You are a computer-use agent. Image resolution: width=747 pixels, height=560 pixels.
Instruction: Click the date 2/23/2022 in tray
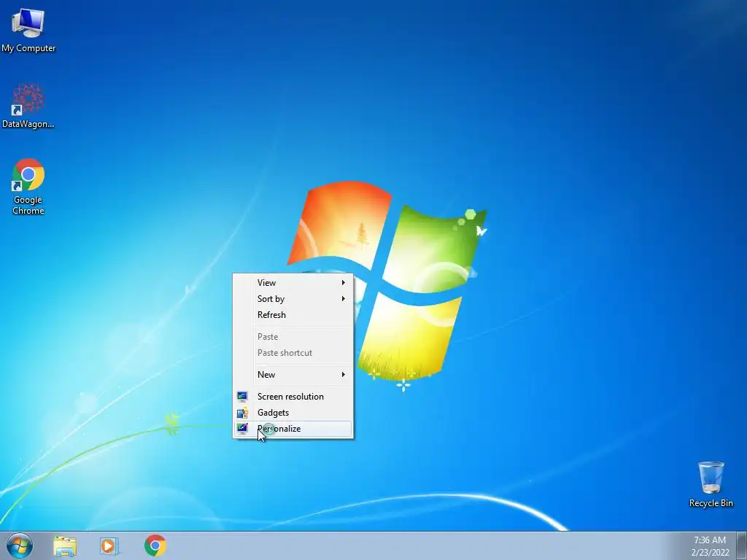(x=711, y=553)
